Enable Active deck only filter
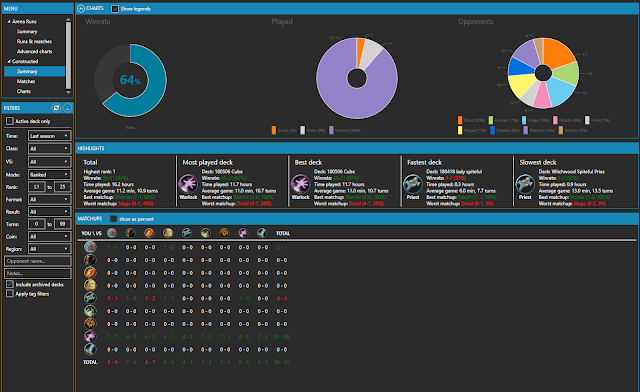 [x=10, y=121]
